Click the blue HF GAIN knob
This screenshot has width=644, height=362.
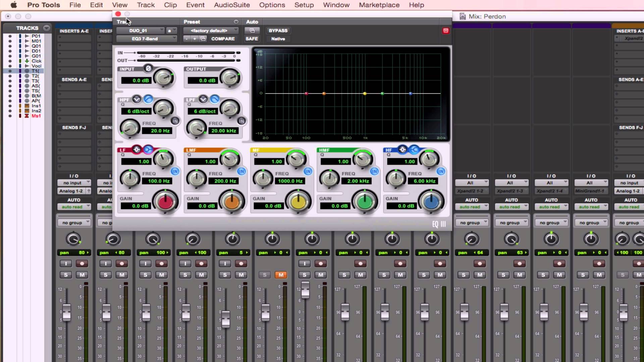point(431,202)
